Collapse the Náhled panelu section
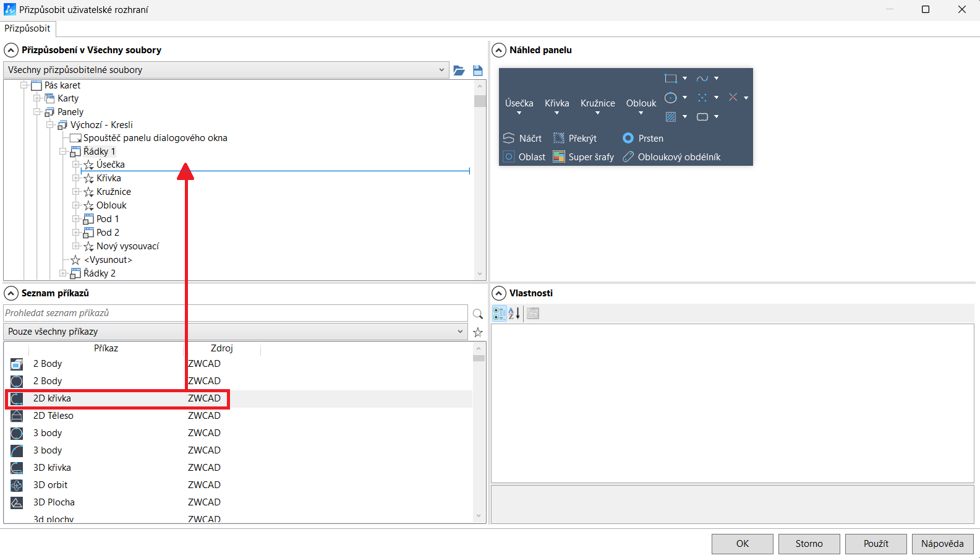Screen dimensions: 980x558 click(x=499, y=50)
